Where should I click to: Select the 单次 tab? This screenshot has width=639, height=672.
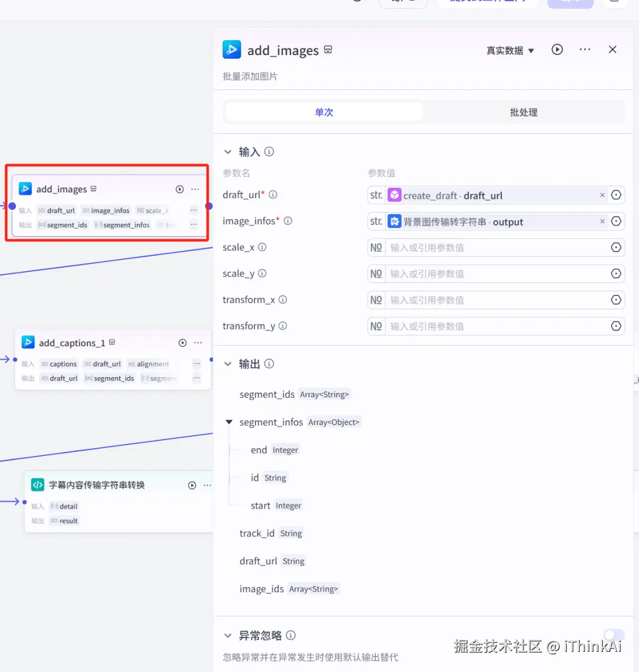[x=323, y=112]
